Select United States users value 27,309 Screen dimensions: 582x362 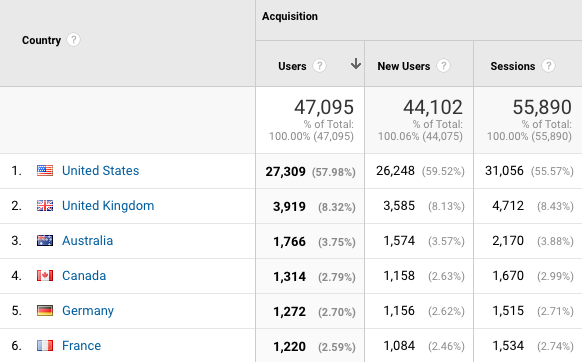click(x=285, y=172)
